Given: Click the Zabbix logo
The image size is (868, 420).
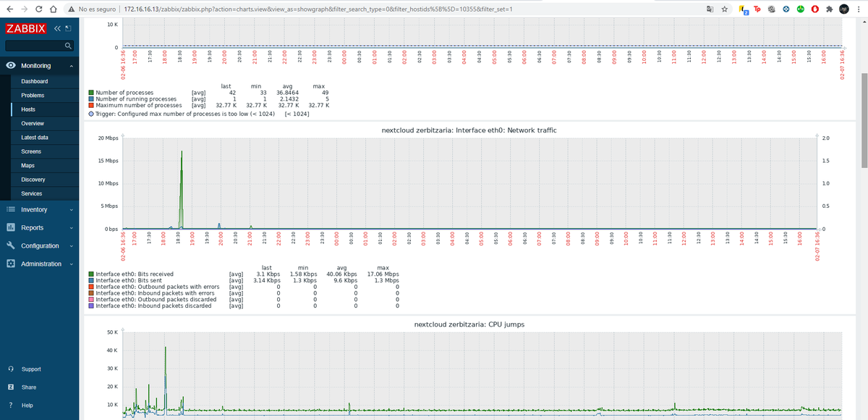Looking at the screenshot, I should (x=26, y=29).
